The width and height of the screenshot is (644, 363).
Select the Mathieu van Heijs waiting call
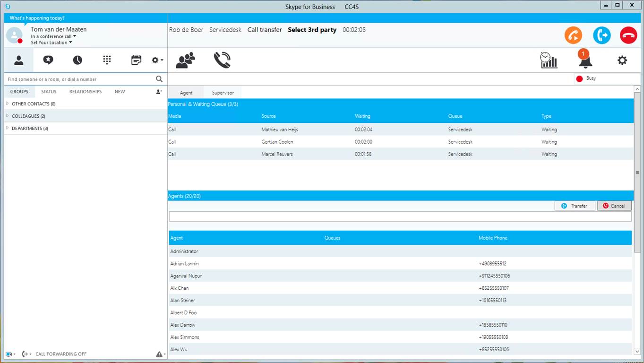point(401,130)
